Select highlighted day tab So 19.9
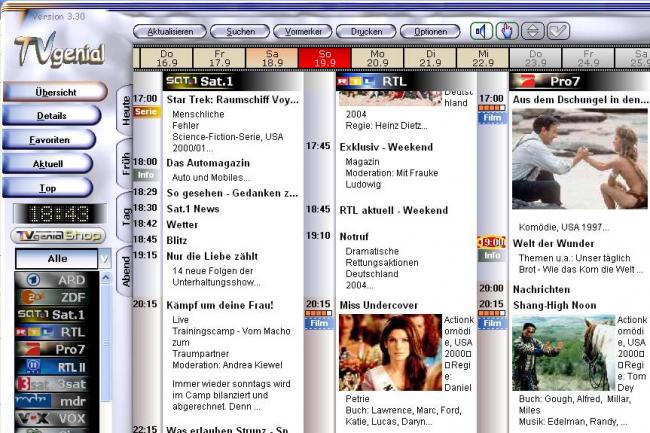This screenshot has height=433, width=650. [325, 58]
